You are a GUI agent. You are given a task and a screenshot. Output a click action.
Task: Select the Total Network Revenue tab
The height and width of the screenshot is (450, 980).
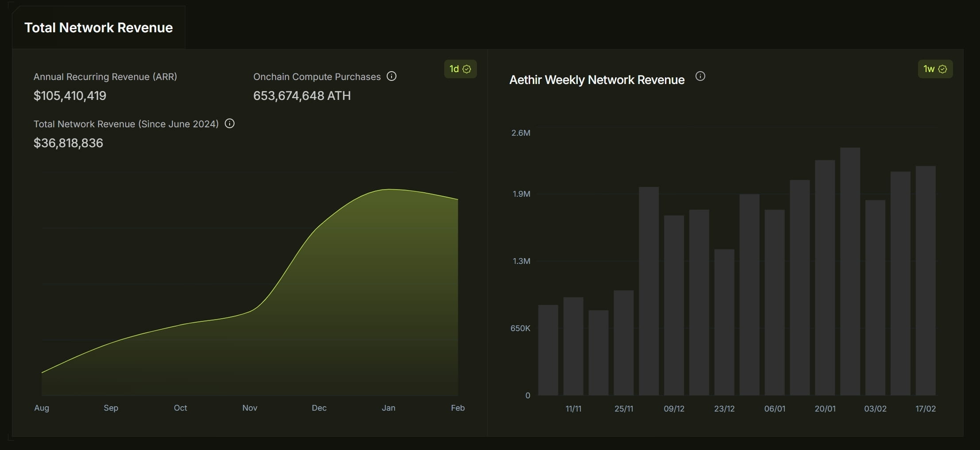99,27
